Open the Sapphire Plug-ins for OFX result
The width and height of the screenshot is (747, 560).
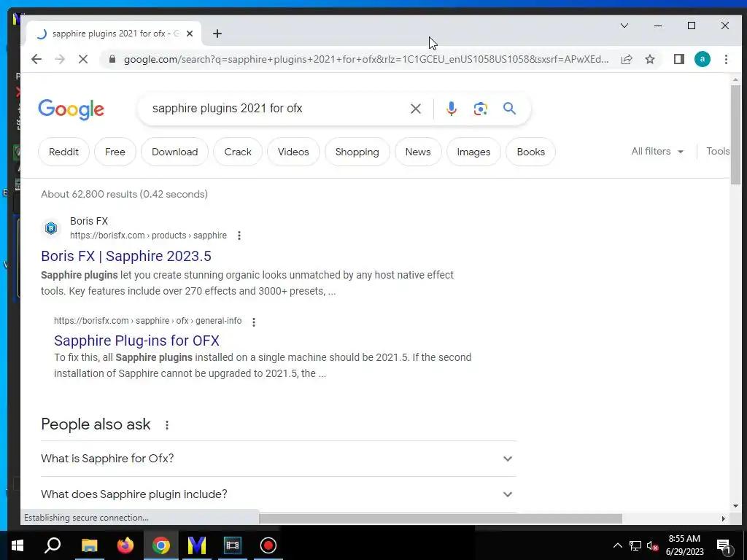pyautogui.click(x=136, y=341)
